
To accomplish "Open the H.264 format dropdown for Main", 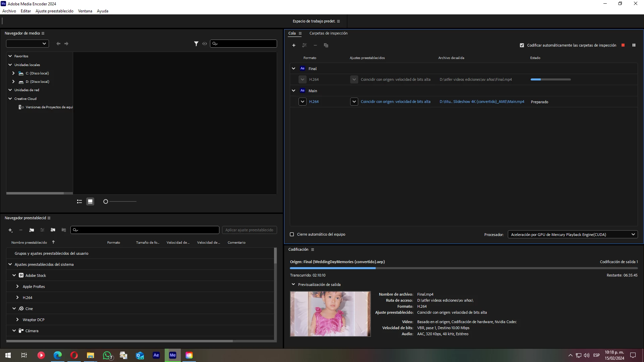I will click(x=303, y=102).
